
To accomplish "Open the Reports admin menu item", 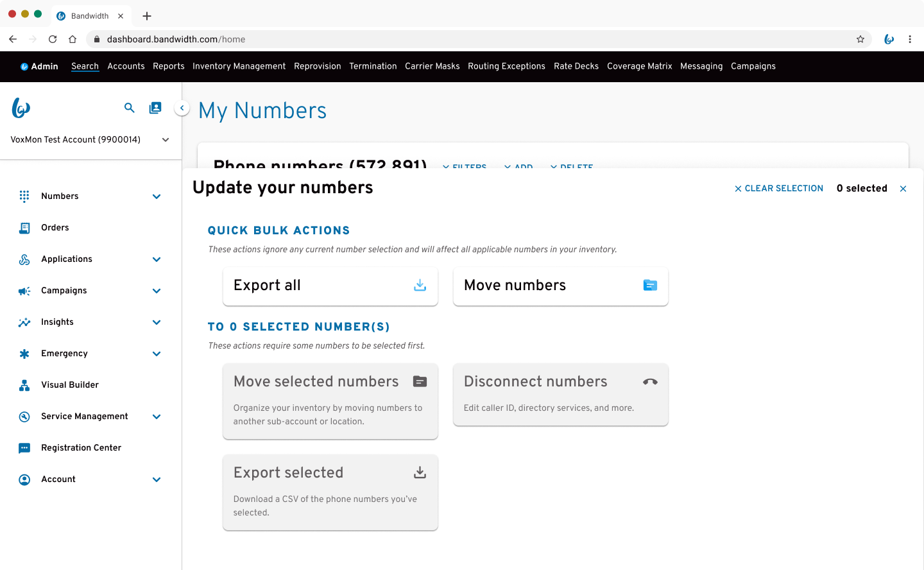I will (x=169, y=66).
